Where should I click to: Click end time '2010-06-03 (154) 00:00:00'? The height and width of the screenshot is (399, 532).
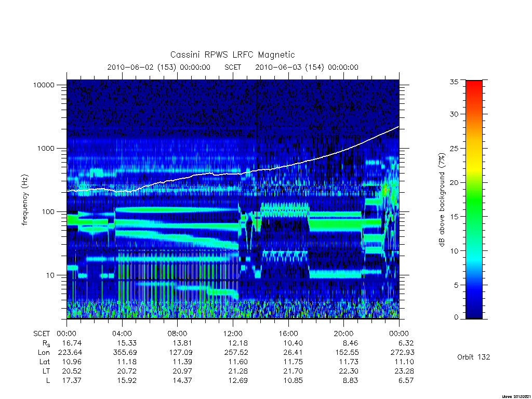tap(307, 67)
